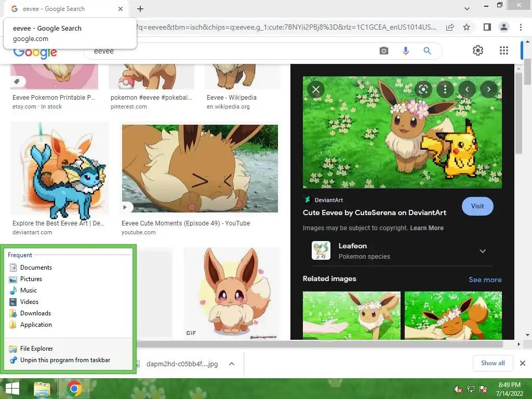Open download options arrow for jpg file
532x399 pixels.
(x=232, y=364)
